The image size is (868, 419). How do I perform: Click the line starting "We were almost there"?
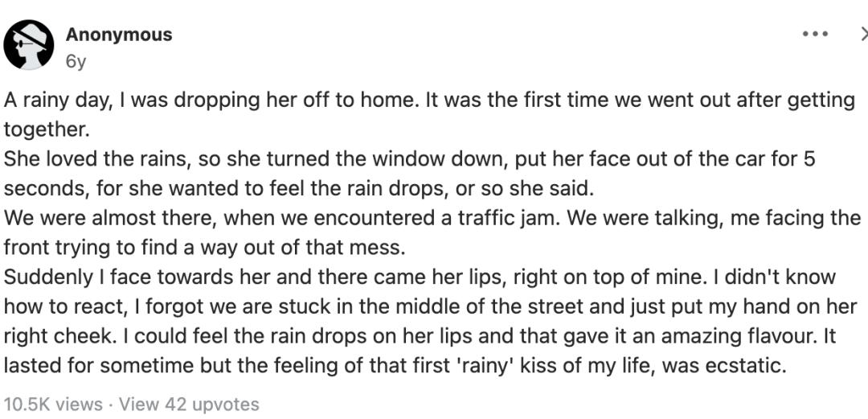[x=432, y=218]
